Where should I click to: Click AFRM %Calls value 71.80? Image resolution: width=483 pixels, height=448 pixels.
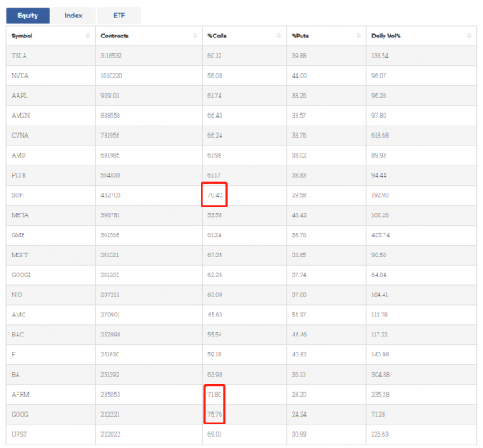pyautogui.click(x=214, y=395)
